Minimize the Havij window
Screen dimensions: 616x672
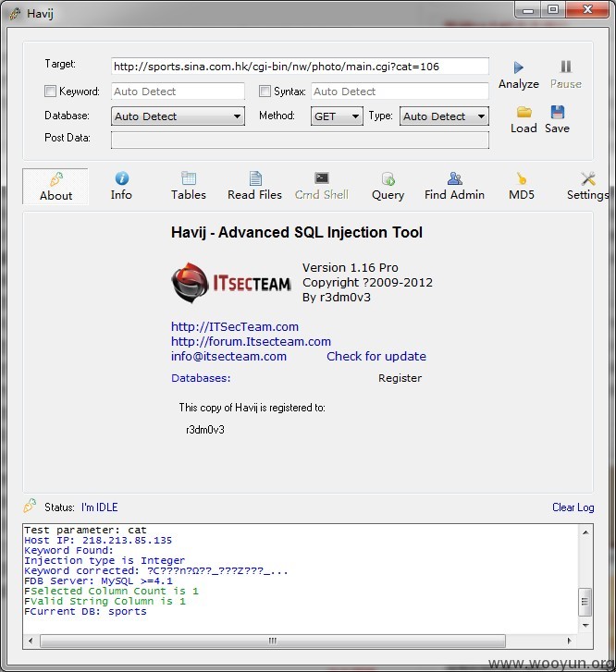527,10
